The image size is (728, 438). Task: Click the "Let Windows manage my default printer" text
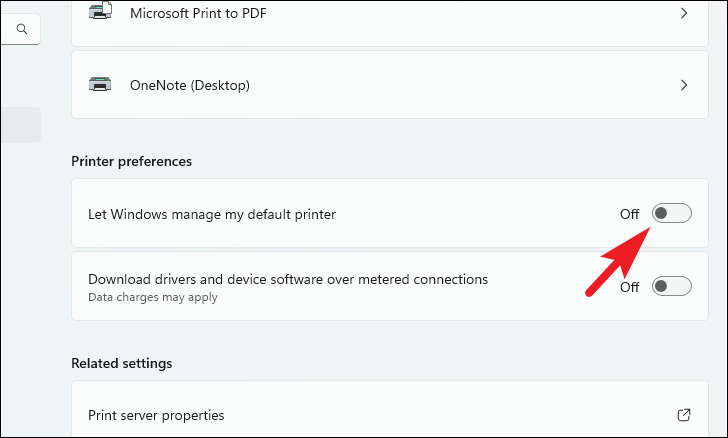[212, 214]
